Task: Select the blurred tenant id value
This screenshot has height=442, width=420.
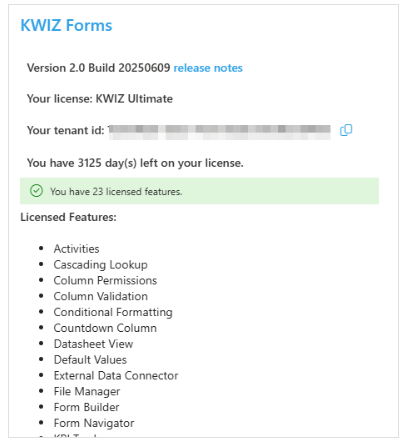Action: (220, 132)
